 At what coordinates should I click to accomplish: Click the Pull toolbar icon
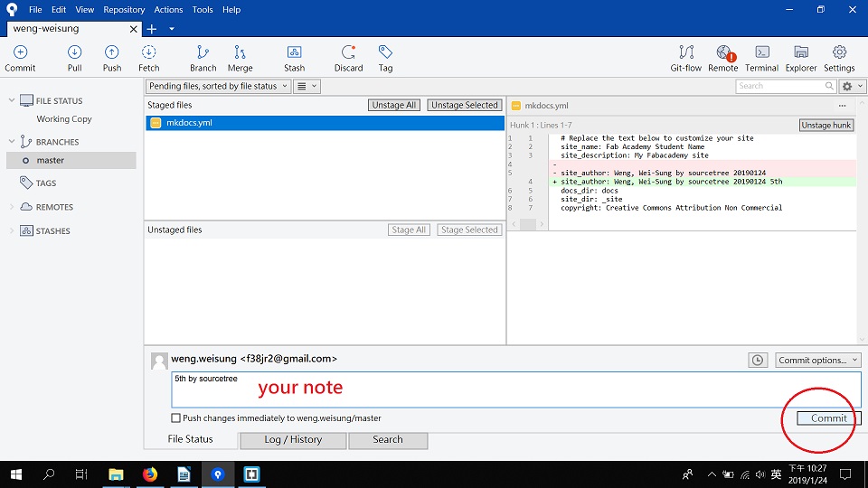74,58
